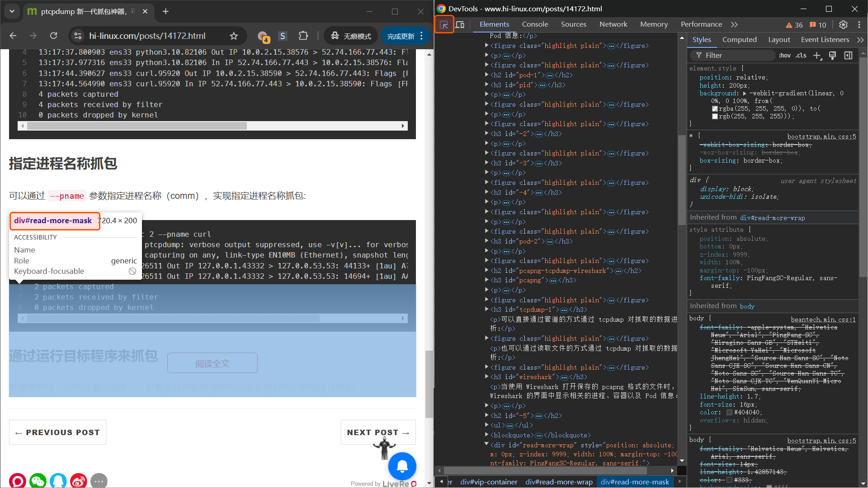The image size is (868, 488).
Task: Toggle :hov element state panel
Action: pos(784,55)
